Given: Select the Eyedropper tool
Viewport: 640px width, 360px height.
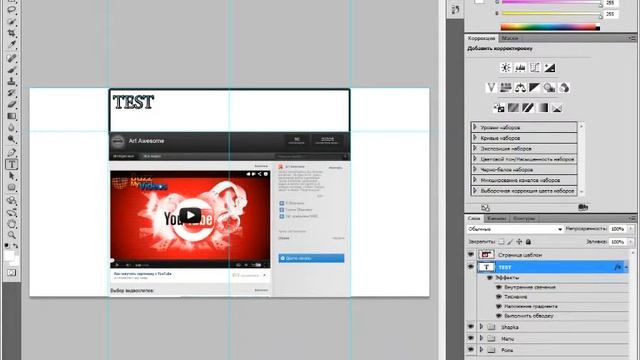Looking at the screenshot, I should coord(11,44).
